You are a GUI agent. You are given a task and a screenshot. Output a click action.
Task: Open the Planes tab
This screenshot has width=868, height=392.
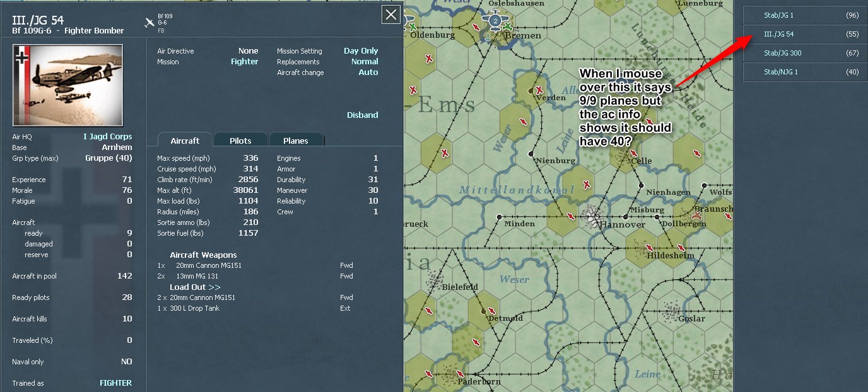[296, 141]
